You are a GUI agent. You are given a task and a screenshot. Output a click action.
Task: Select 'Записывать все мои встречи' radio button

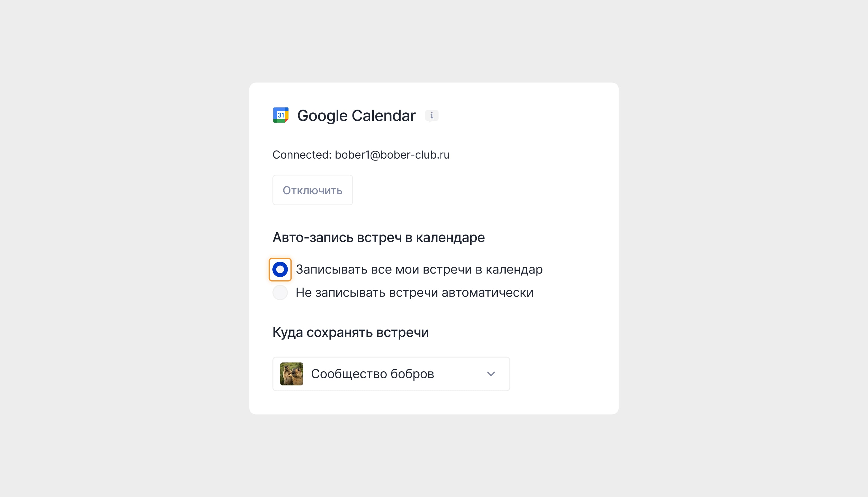pos(280,270)
